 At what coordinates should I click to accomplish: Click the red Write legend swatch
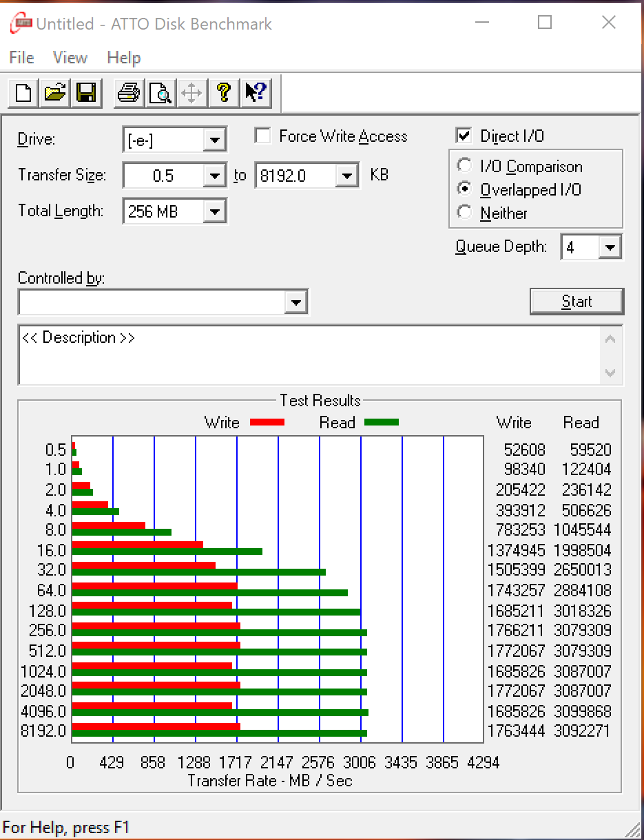[267, 422]
